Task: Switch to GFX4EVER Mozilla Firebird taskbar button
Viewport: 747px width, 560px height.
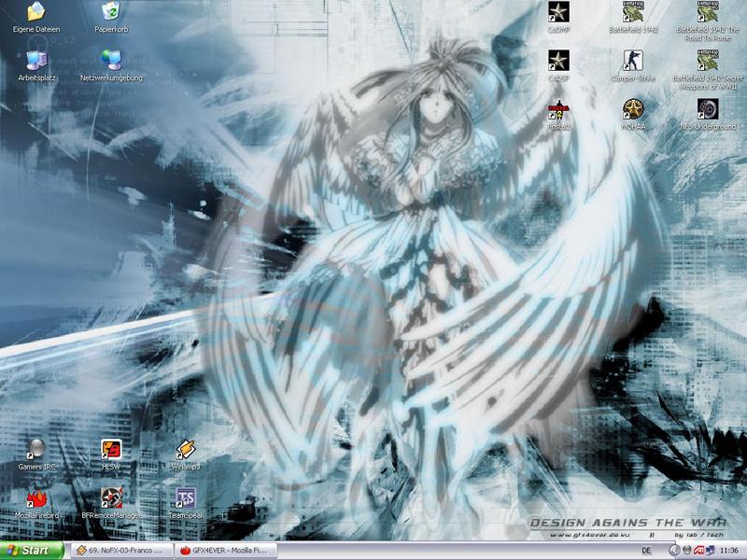Action: (226, 551)
